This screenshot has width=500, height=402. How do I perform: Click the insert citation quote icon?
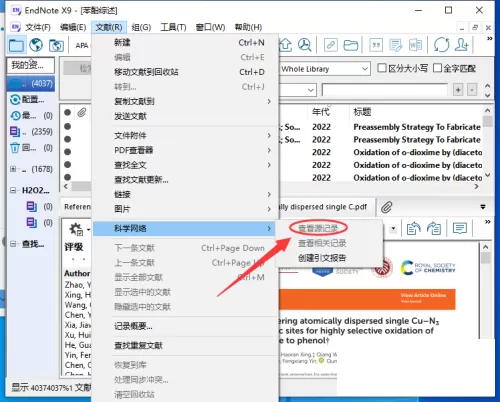point(376,45)
